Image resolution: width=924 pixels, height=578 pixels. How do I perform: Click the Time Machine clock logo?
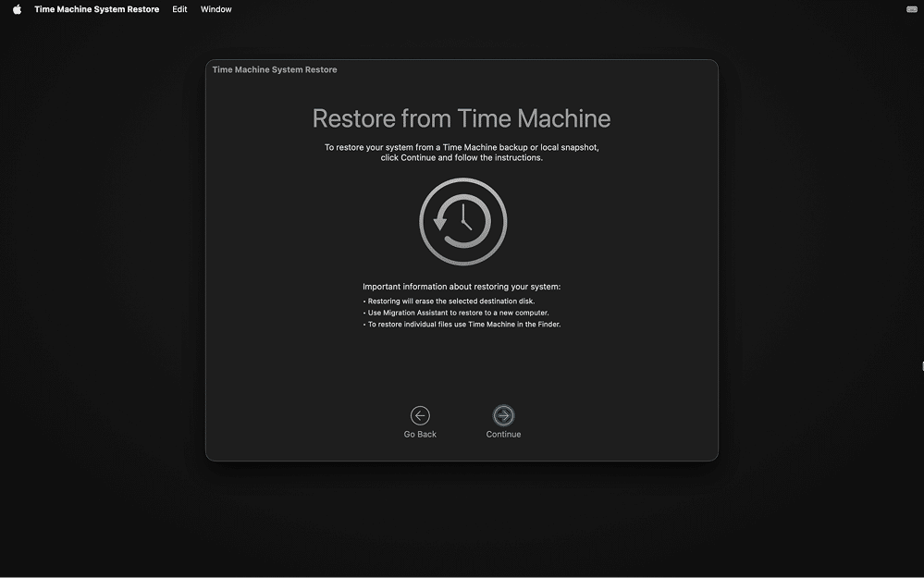(x=462, y=222)
